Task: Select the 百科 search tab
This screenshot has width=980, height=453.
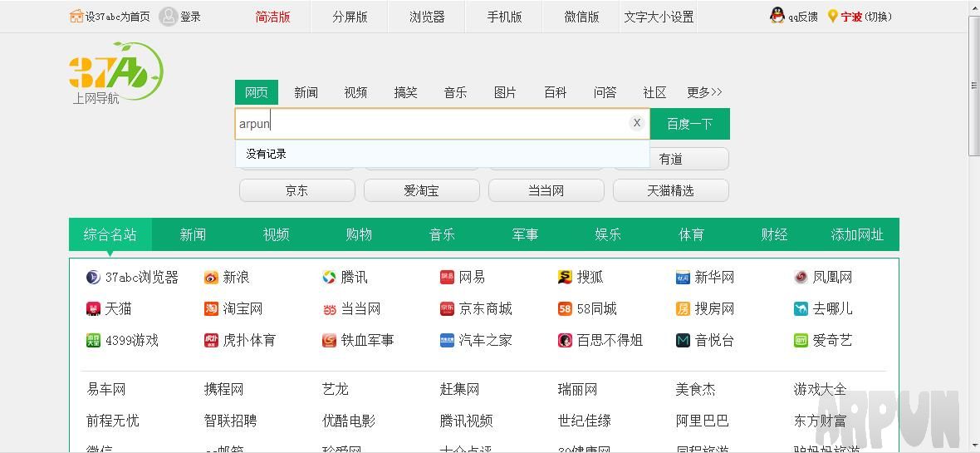Action: point(555,92)
